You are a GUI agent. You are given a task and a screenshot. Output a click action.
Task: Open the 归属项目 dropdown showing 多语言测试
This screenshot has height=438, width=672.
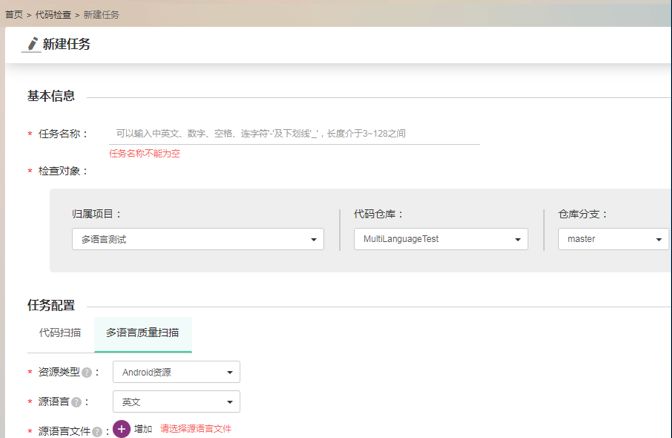click(198, 239)
